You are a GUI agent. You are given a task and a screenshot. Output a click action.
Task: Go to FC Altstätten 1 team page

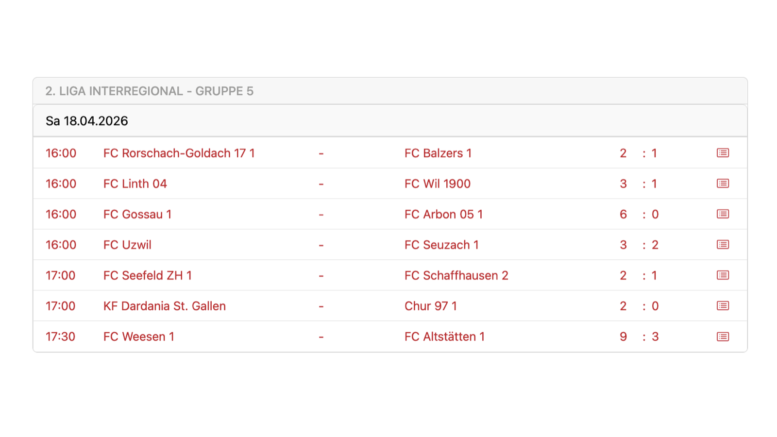click(444, 337)
